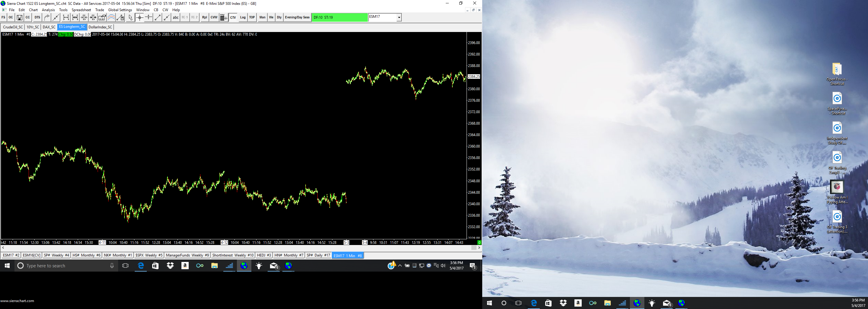Open the Window menu
The image size is (868, 309).
143,10
